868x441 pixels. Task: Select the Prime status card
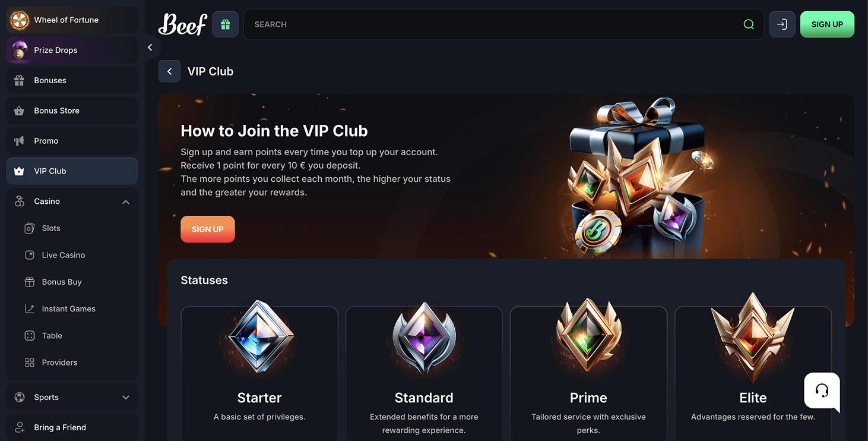pos(588,373)
